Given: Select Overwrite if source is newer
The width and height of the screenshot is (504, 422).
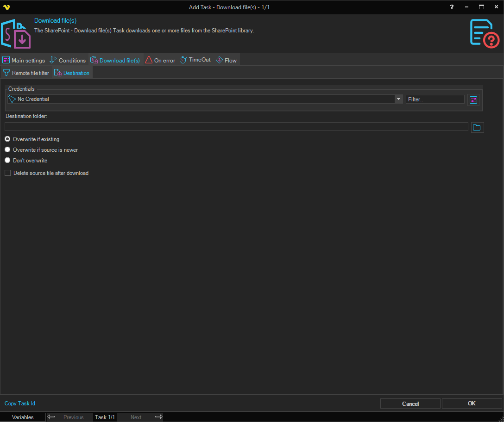Looking at the screenshot, I should coord(7,150).
